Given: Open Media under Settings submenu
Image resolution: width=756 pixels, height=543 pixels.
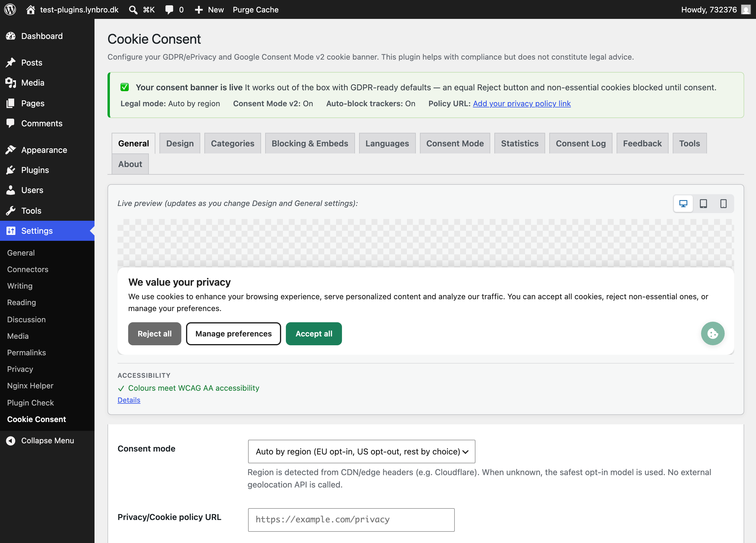Looking at the screenshot, I should 18,336.
